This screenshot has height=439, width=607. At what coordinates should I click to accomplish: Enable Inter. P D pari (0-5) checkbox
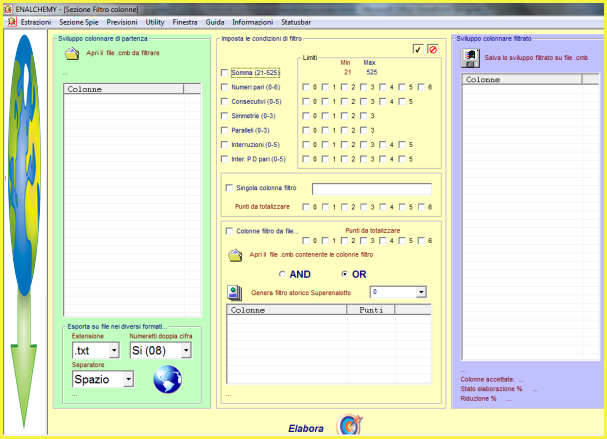click(x=224, y=159)
